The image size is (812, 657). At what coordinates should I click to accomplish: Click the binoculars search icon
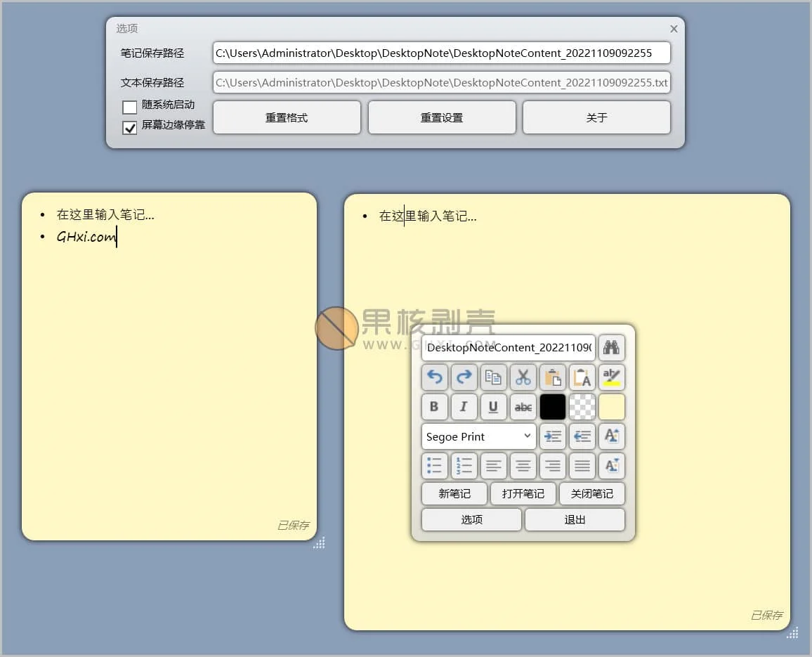point(611,348)
